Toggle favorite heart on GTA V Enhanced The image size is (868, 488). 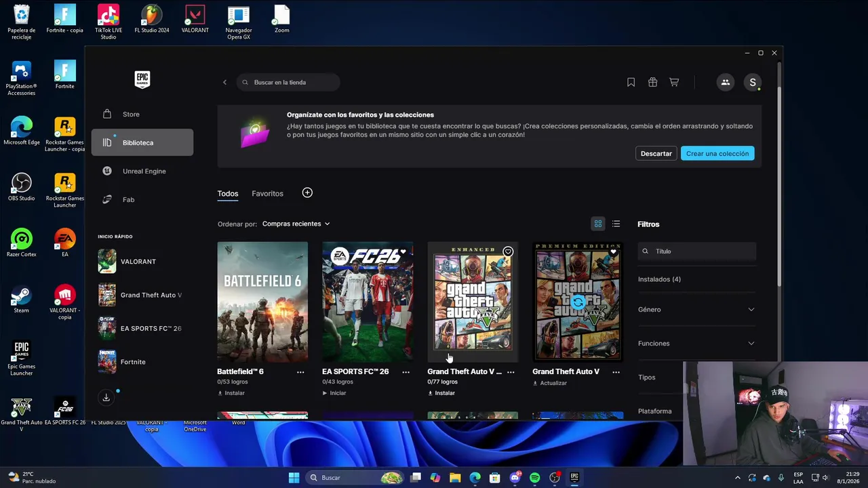point(508,252)
